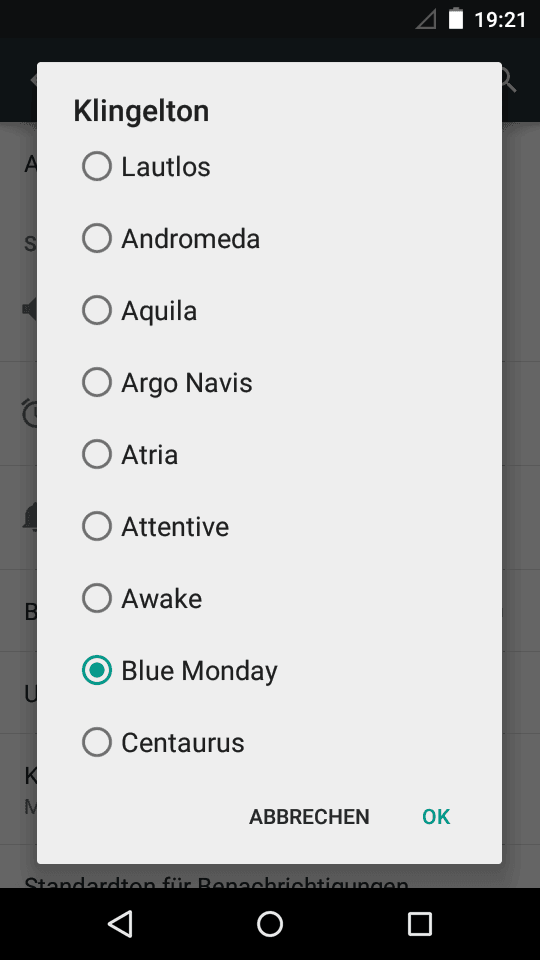The height and width of the screenshot is (960, 540).
Task: Choose the Attentive radio button
Action: tap(97, 526)
